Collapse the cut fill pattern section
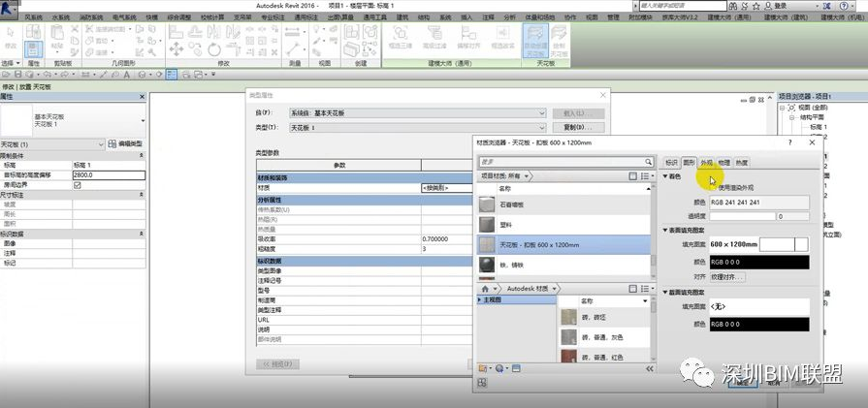 (x=666, y=292)
